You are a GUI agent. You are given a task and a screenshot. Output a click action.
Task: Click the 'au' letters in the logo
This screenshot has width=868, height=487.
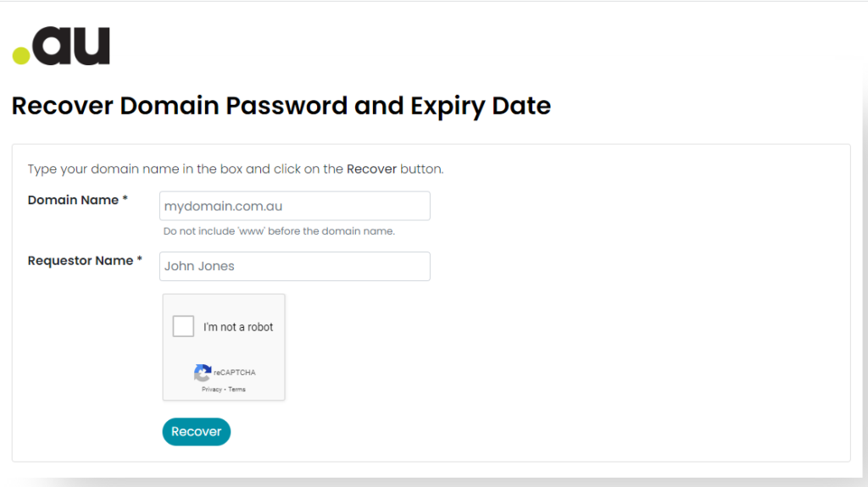click(x=71, y=46)
